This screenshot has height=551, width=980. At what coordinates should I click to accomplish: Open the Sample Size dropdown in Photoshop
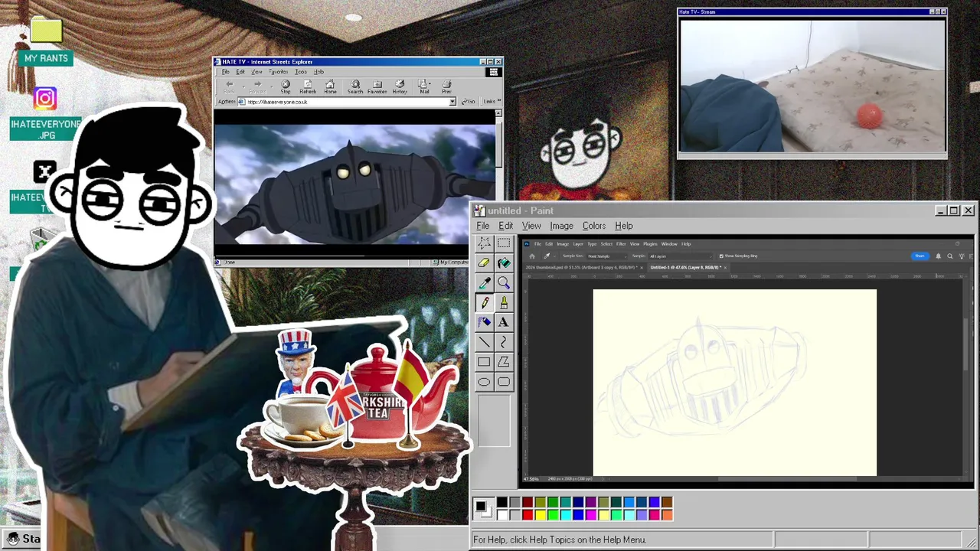pos(607,256)
